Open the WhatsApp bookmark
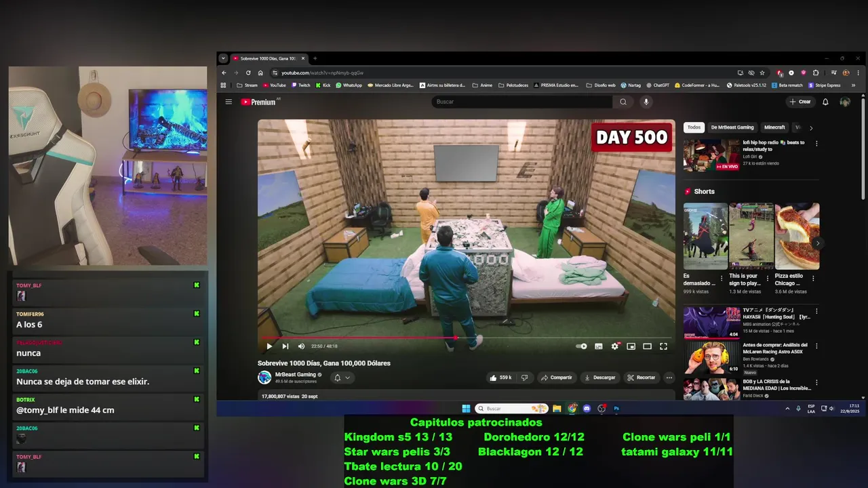The height and width of the screenshot is (488, 868). pos(349,85)
